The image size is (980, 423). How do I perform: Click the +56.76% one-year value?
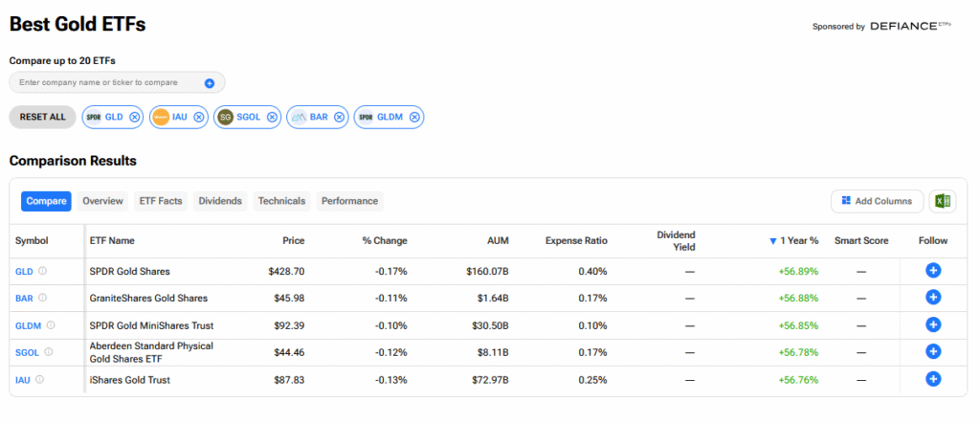[x=798, y=379]
